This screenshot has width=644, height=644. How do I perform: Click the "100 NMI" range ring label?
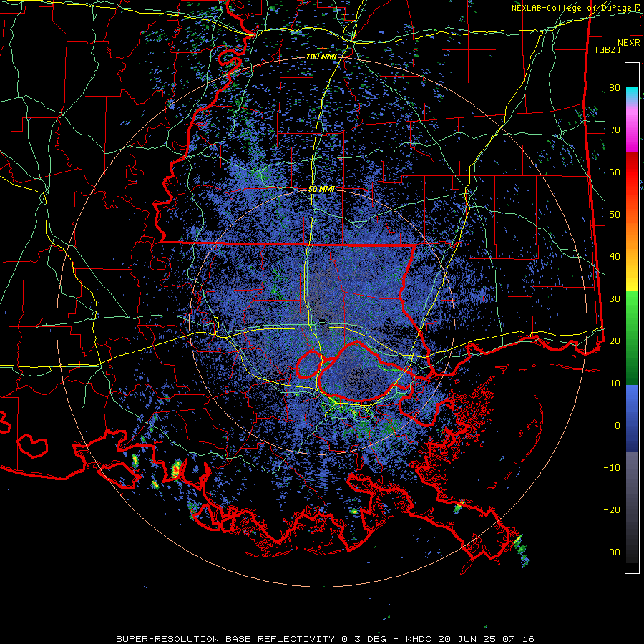coord(321,57)
